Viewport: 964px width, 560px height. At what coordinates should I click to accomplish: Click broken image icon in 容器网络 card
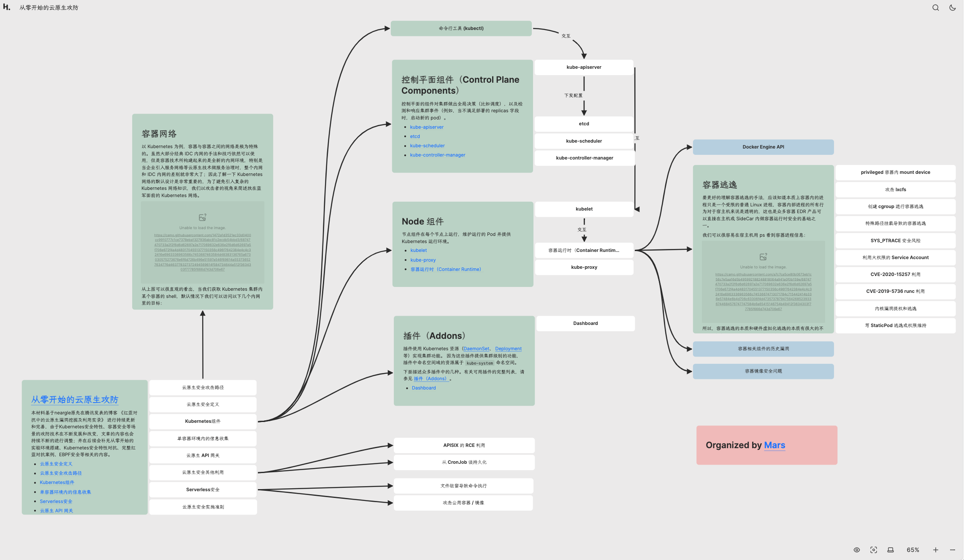click(203, 217)
